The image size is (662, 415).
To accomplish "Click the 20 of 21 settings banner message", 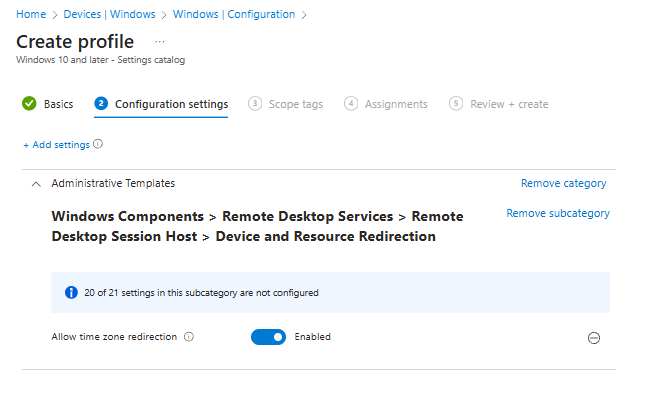I will (201, 293).
